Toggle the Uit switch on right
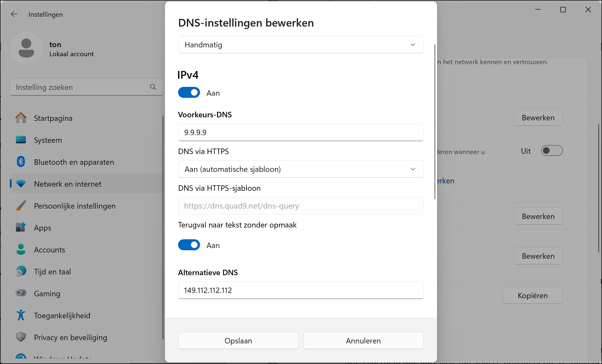The image size is (602, 364). pyautogui.click(x=552, y=151)
